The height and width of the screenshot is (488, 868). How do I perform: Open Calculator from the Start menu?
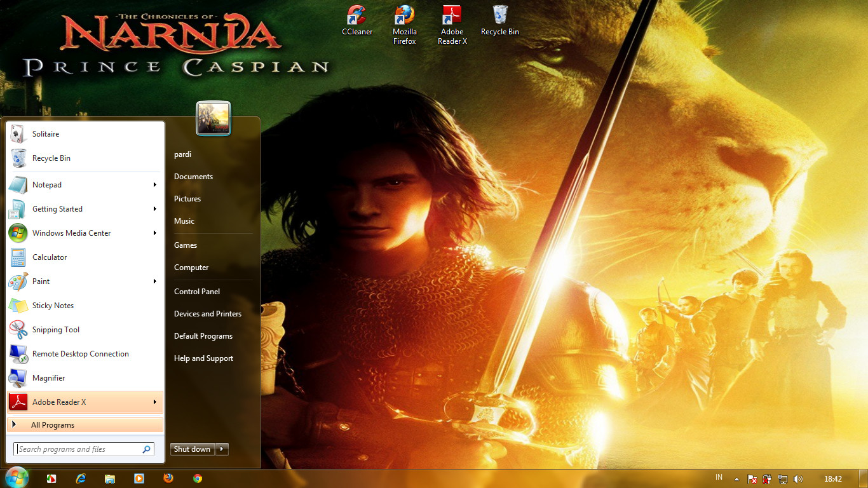(x=85, y=257)
